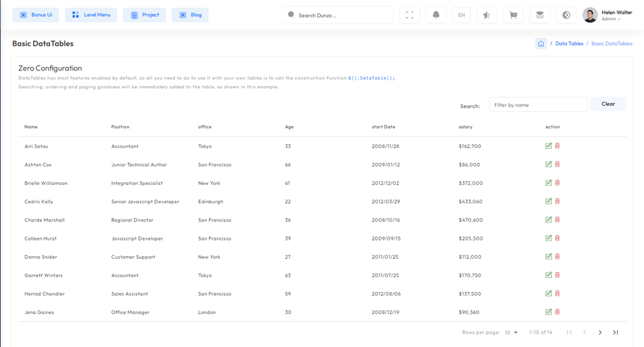Delete Cedric Kelly's row
The width and height of the screenshot is (644, 347).
click(557, 201)
